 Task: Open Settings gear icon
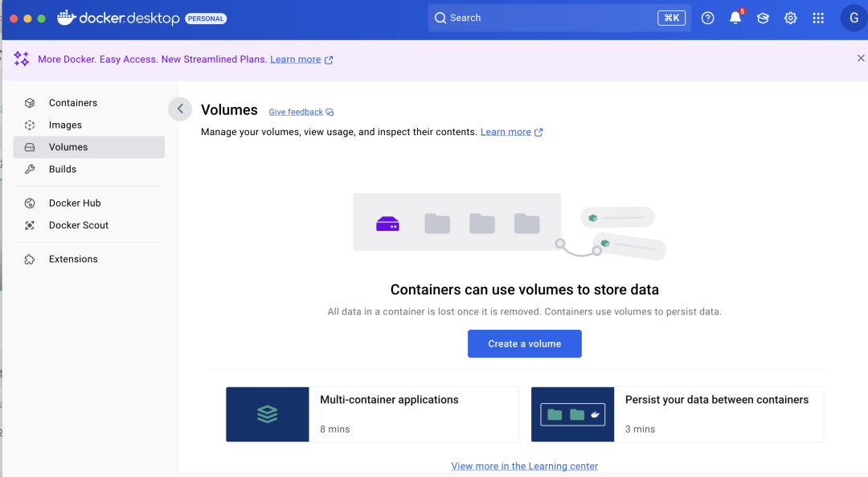point(791,18)
